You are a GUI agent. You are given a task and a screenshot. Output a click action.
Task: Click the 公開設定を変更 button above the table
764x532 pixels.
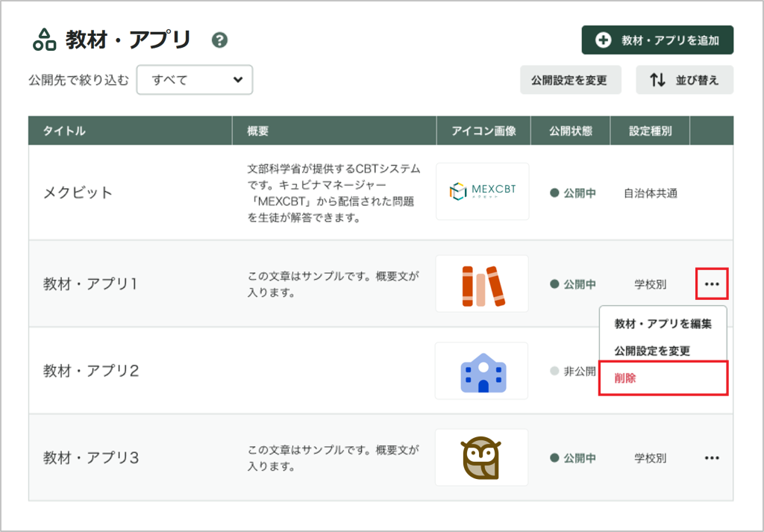pos(571,80)
